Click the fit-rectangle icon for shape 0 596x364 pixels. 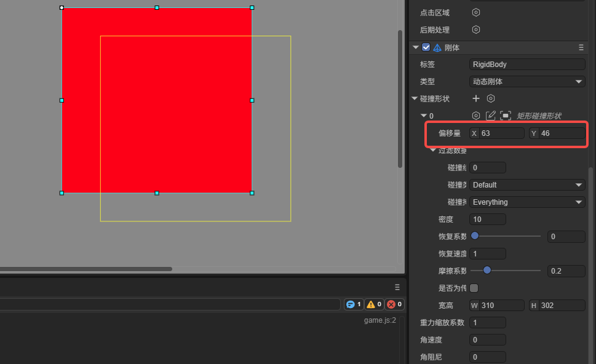pyautogui.click(x=506, y=116)
